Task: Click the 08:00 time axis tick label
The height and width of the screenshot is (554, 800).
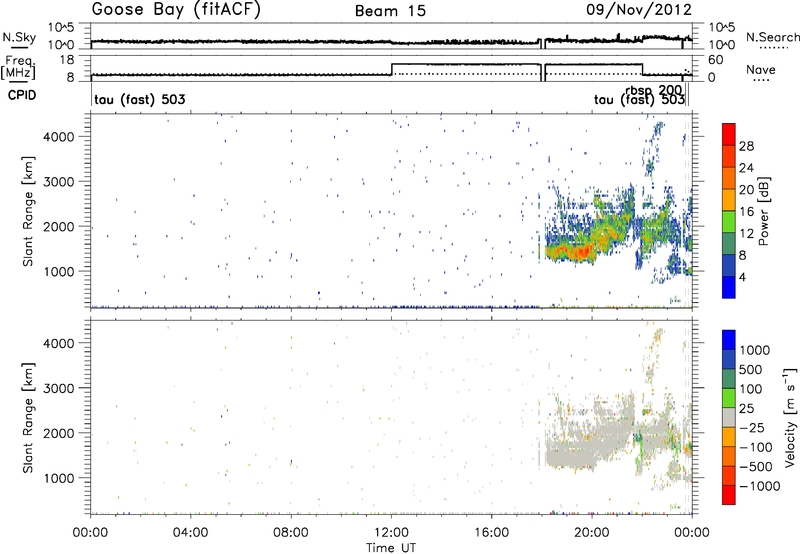Action: (x=291, y=533)
